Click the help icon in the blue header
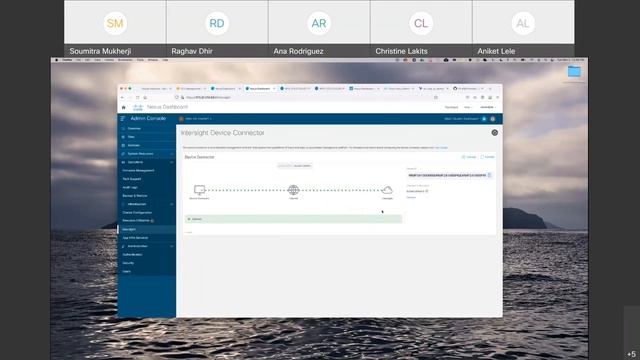This screenshot has width=640, height=360. click(x=493, y=119)
